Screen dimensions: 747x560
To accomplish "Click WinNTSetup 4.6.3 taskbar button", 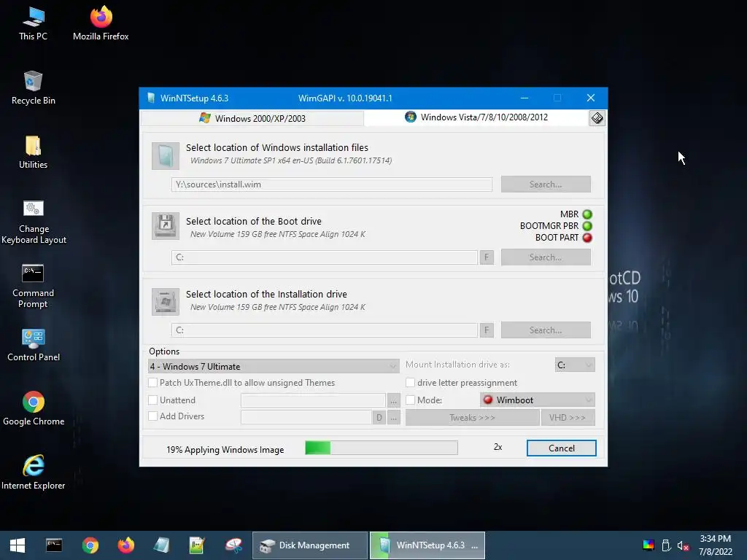I will point(427,545).
